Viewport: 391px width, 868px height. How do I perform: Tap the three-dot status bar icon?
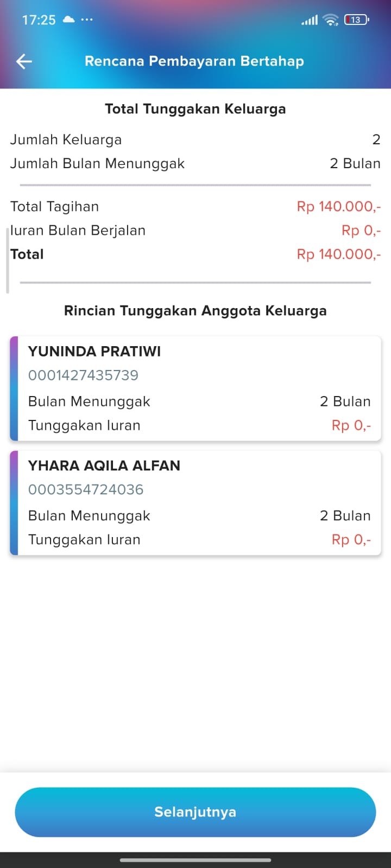click(87, 20)
